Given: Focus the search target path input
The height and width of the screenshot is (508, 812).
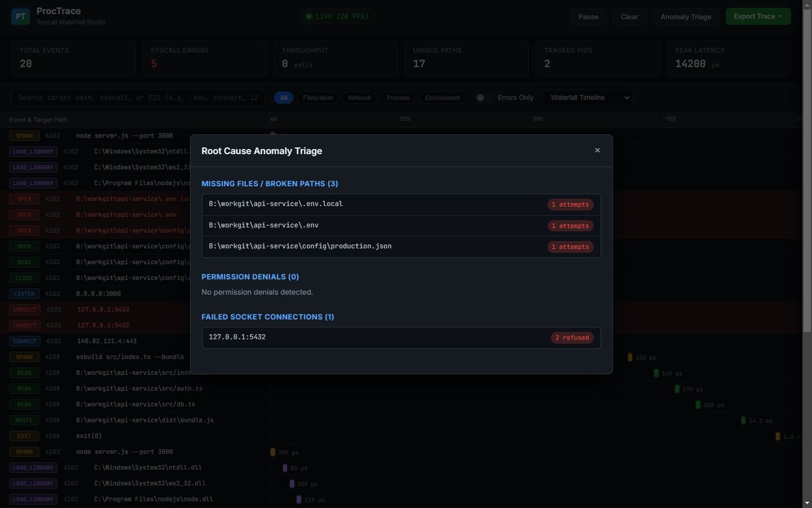Looking at the screenshot, I should point(138,98).
